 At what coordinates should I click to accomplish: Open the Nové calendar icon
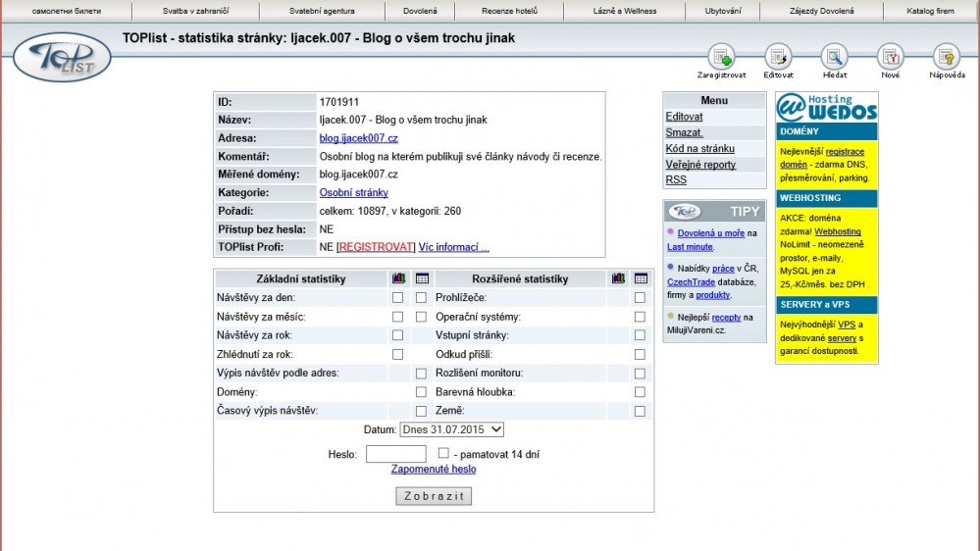click(890, 57)
